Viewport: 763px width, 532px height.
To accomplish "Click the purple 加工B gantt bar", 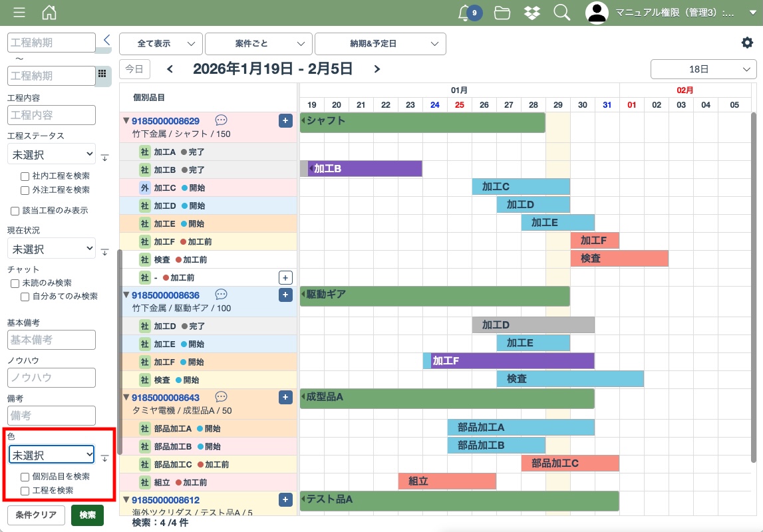I will 366,169.
